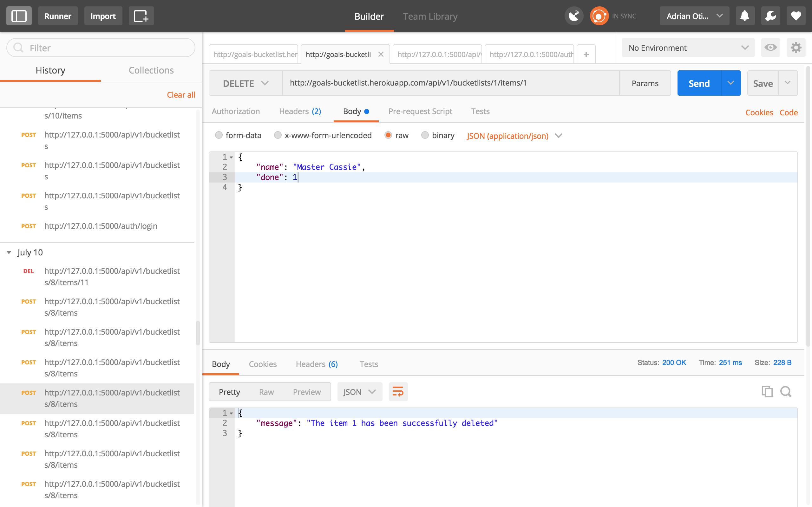Select the x-www-form-urlencoded option
The width and height of the screenshot is (812, 507).
[x=278, y=135]
